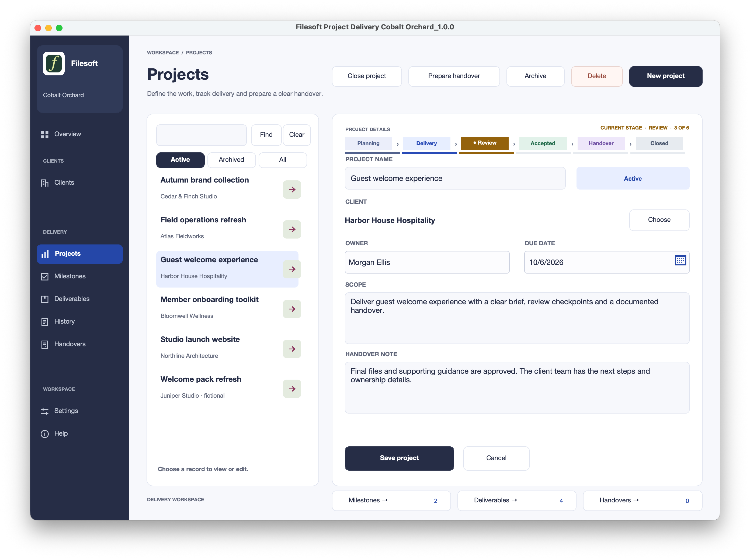
Task: Toggle the Active project status
Action: [x=633, y=178]
